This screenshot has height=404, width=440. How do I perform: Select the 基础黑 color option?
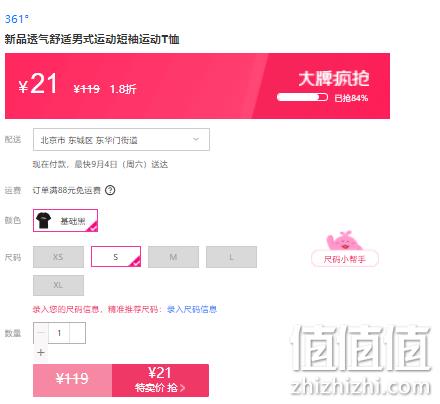[65, 220]
